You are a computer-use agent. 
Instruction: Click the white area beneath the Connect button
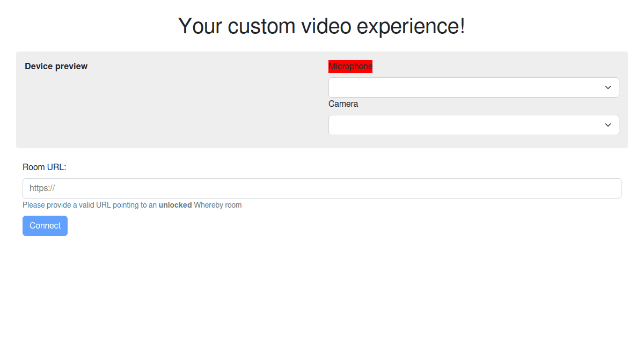coord(321,279)
